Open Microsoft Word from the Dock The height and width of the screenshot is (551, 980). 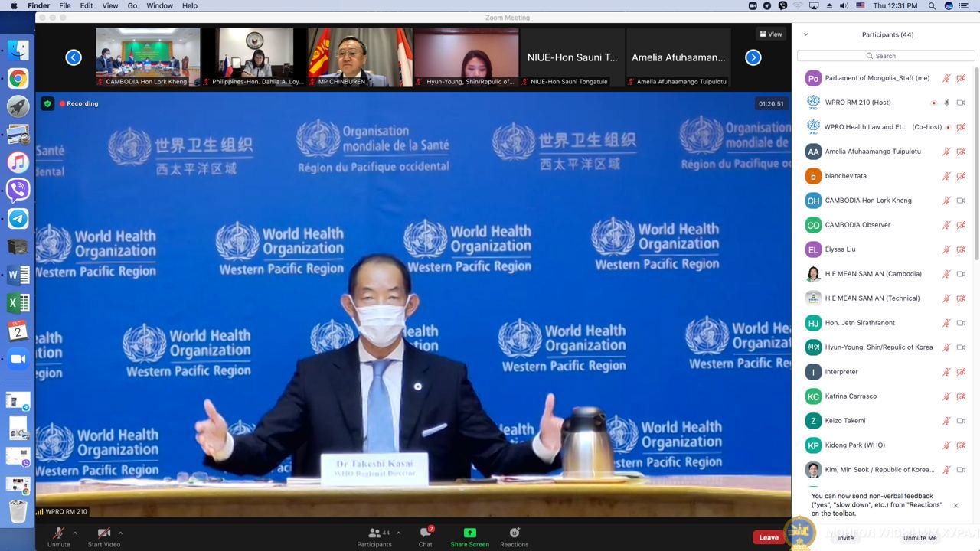tap(18, 275)
